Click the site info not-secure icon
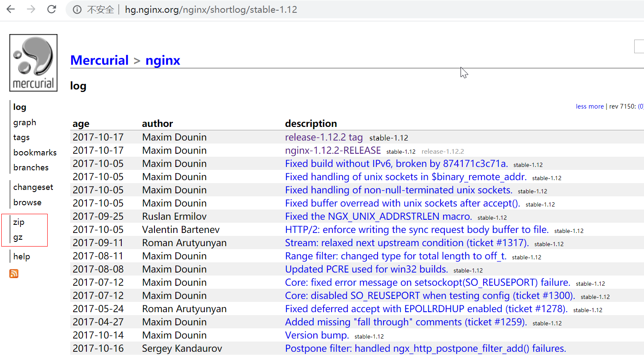Image resolution: width=644 pixels, height=356 pixels. 77,9
